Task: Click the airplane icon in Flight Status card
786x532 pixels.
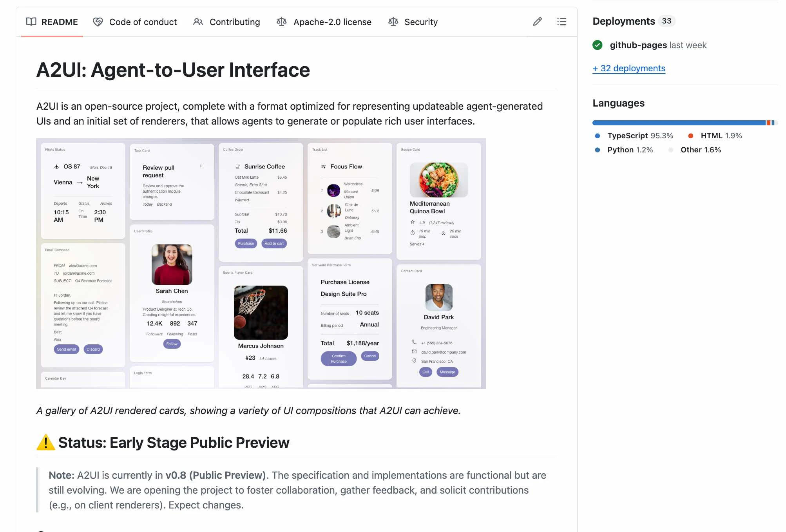Action: coord(57,166)
